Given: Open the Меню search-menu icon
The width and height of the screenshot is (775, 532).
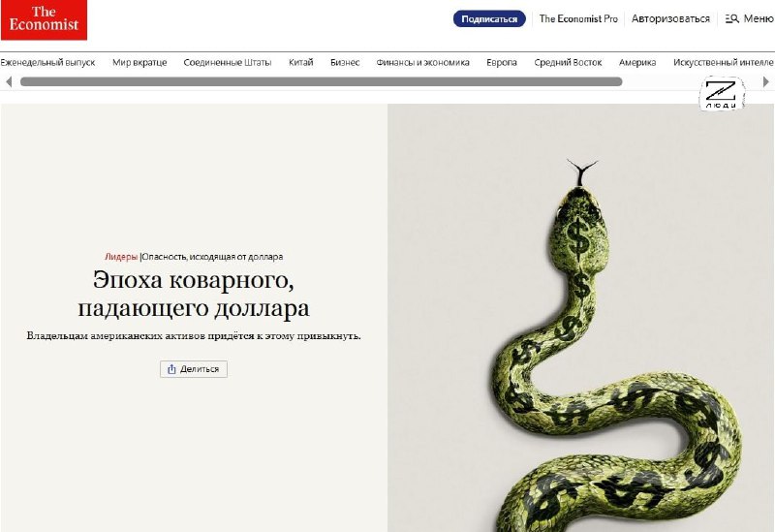Looking at the screenshot, I should [732, 18].
